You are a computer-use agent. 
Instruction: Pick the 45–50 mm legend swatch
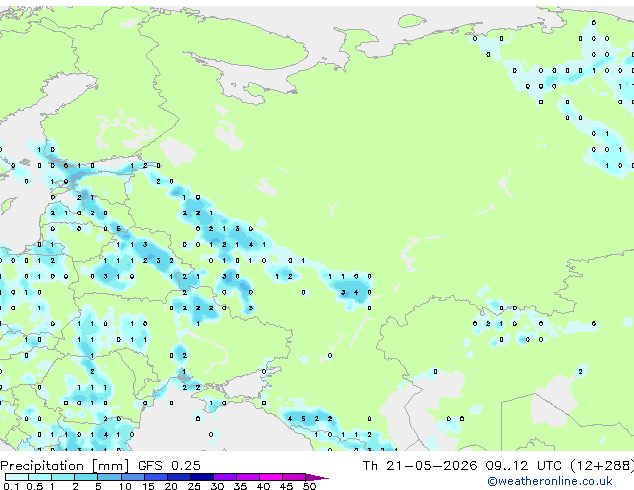(294, 477)
